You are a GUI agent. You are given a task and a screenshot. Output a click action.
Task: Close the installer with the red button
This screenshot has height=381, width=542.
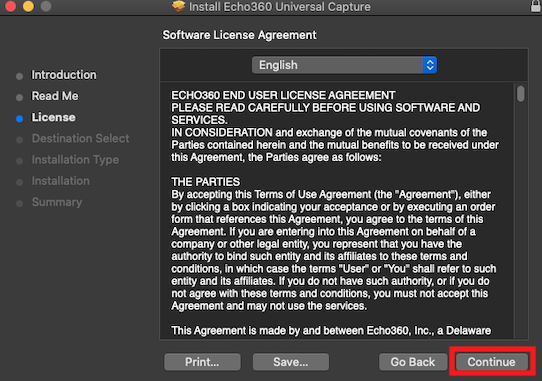(10, 6)
